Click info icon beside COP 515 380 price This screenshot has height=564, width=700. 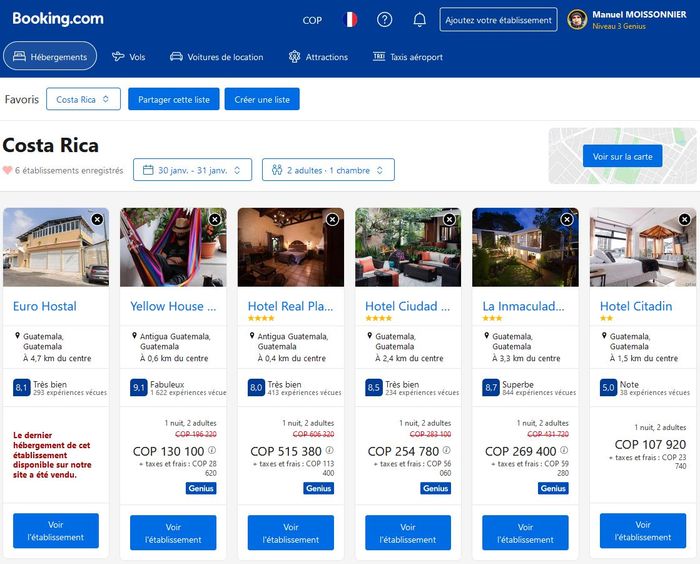(330, 451)
